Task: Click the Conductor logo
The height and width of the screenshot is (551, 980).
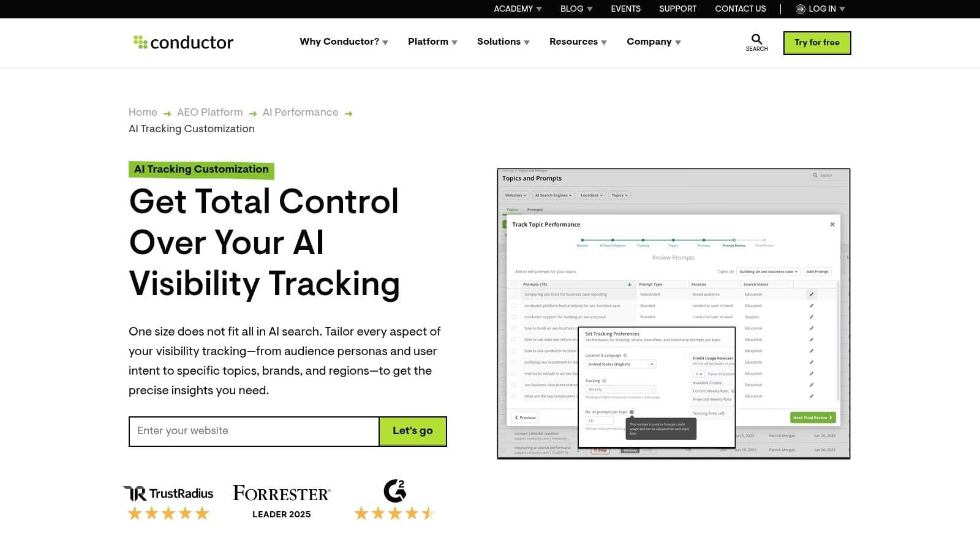Action: tap(183, 42)
